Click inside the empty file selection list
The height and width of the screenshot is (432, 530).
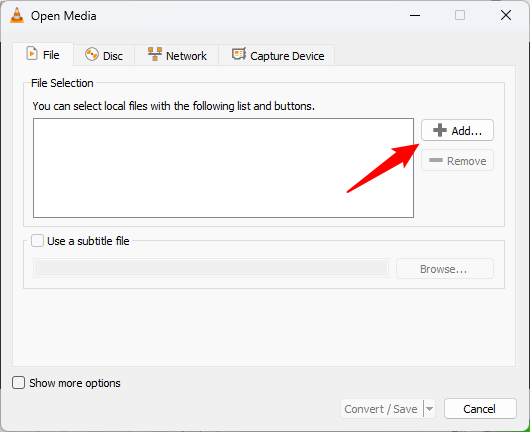[223, 168]
